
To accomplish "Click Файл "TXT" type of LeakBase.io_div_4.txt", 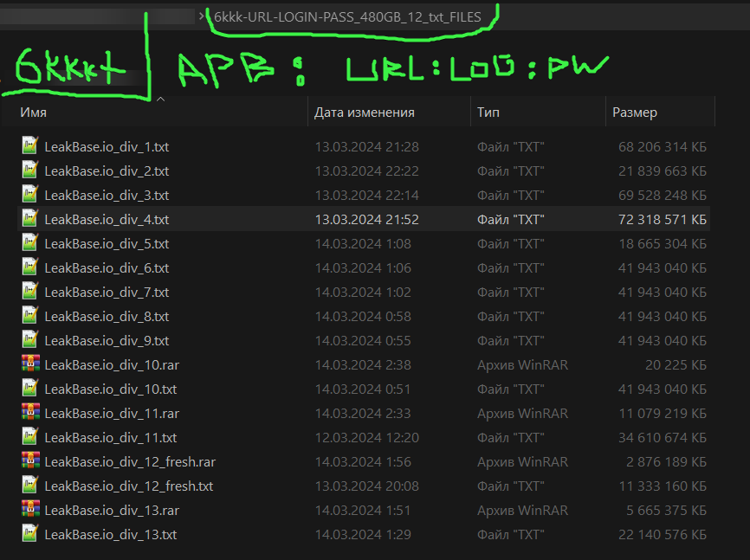I will coord(511,220).
